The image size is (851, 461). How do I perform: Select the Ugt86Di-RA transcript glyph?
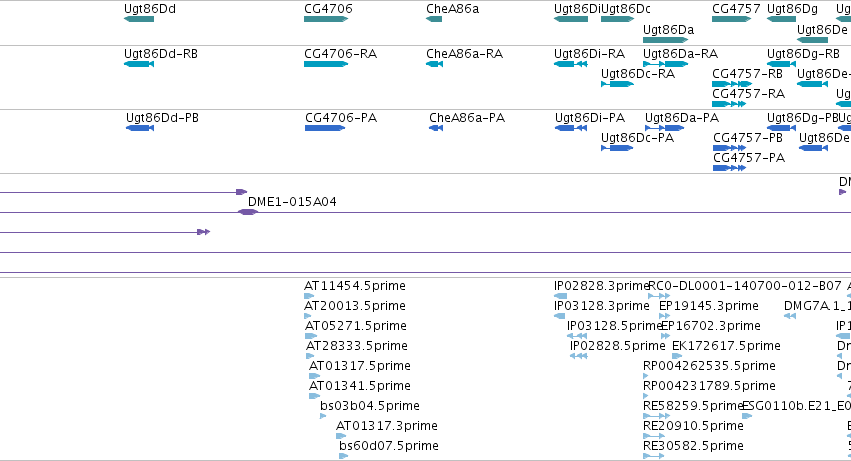click(x=570, y=64)
